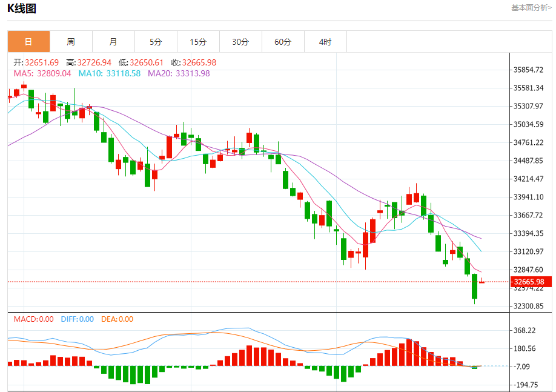Click the red current price tag 32665.98

coord(531,282)
